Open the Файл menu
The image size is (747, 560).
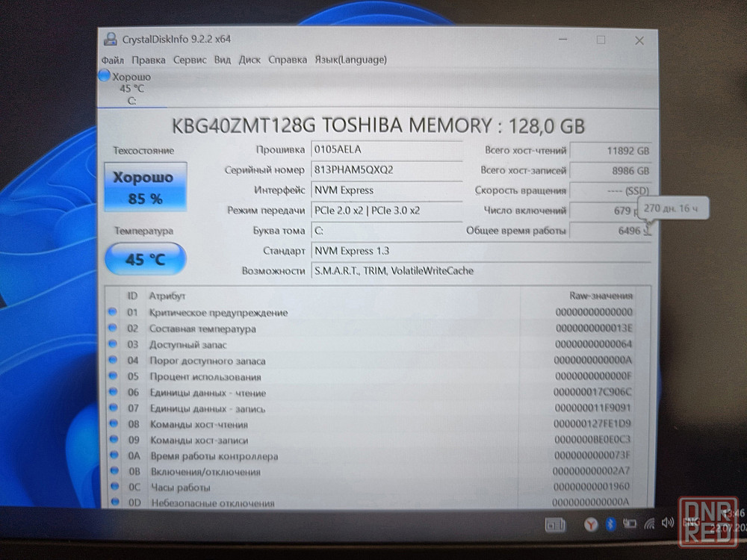[x=113, y=60]
